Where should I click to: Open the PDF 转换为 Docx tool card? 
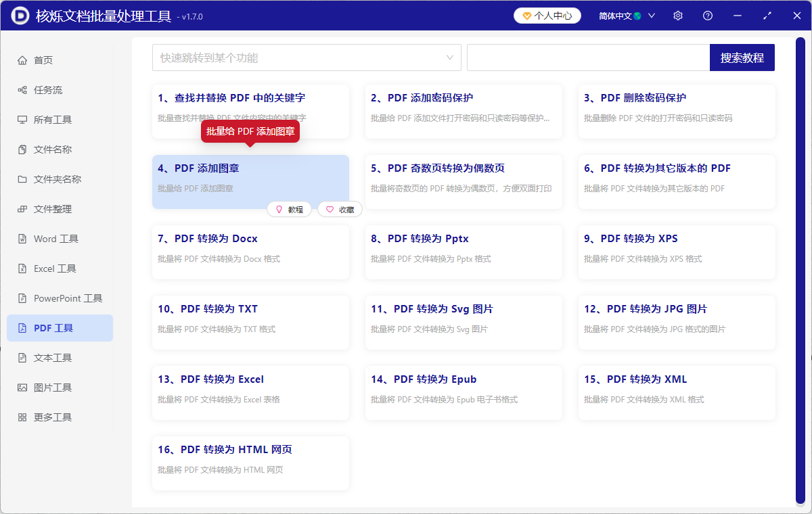[x=250, y=252]
